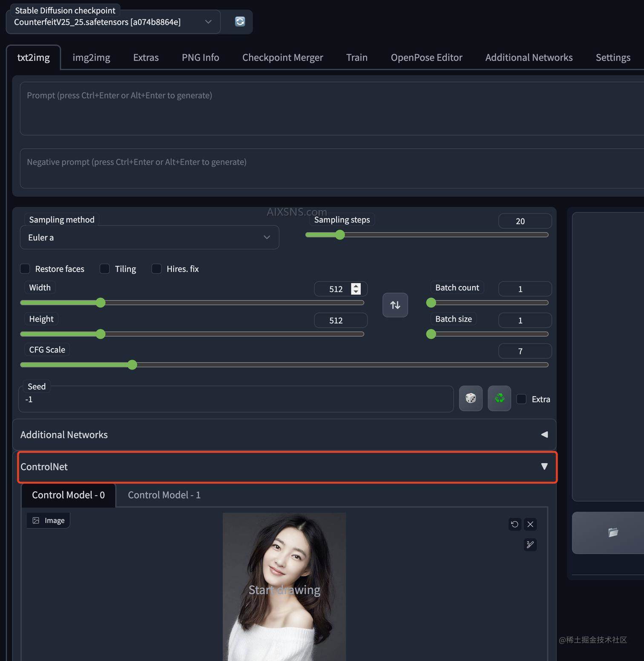Refresh the Stable Diffusion checkpoint list
This screenshot has width=644, height=661.
click(x=239, y=21)
